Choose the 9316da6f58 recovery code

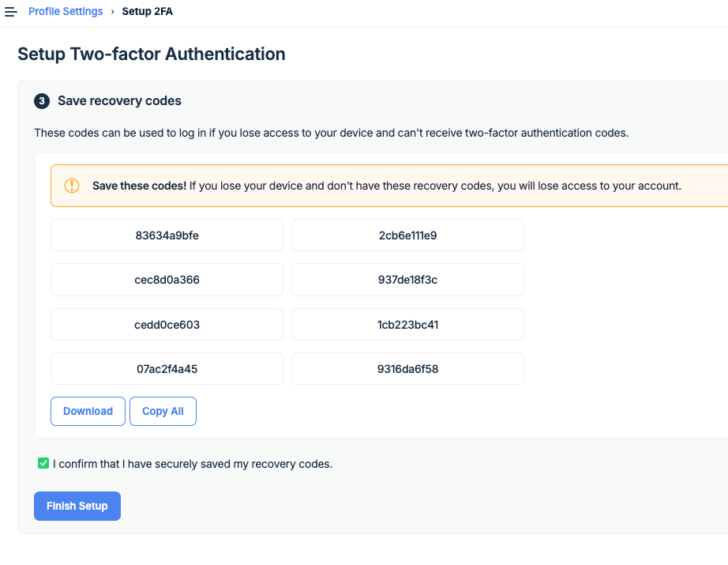click(x=407, y=369)
